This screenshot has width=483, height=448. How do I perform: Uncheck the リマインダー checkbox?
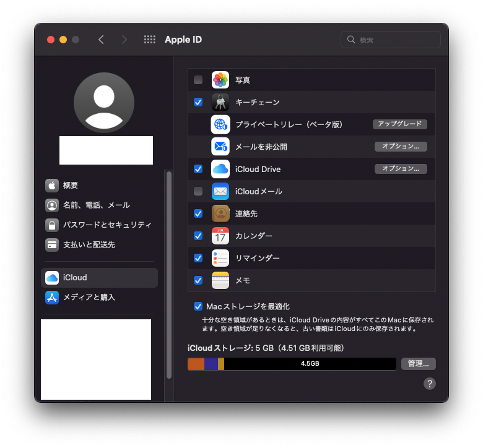(x=198, y=258)
